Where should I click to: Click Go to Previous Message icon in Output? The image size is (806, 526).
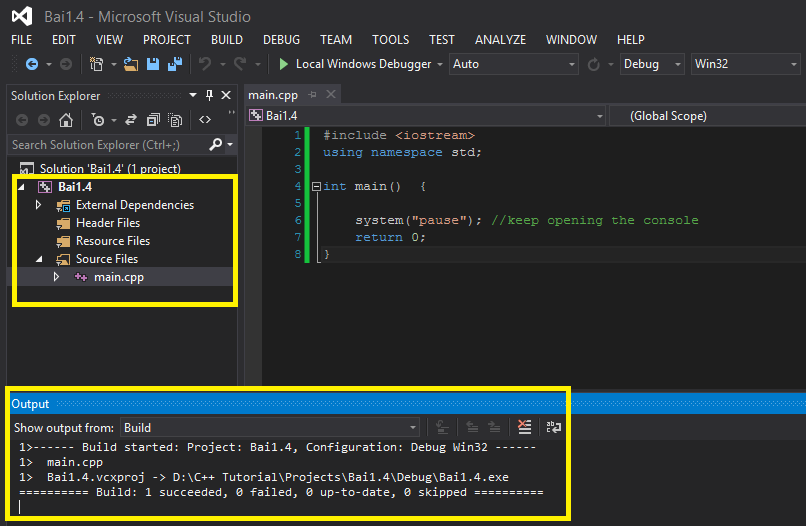[472, 427]
